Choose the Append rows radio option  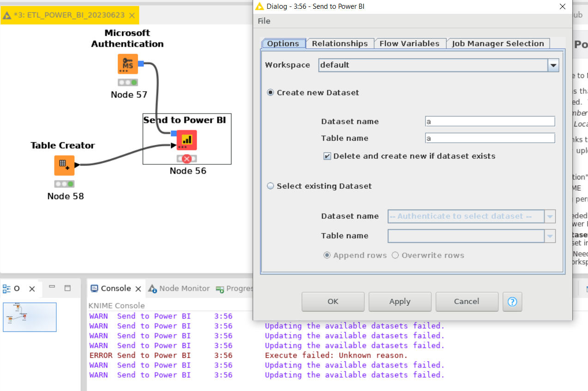point(327,255)
